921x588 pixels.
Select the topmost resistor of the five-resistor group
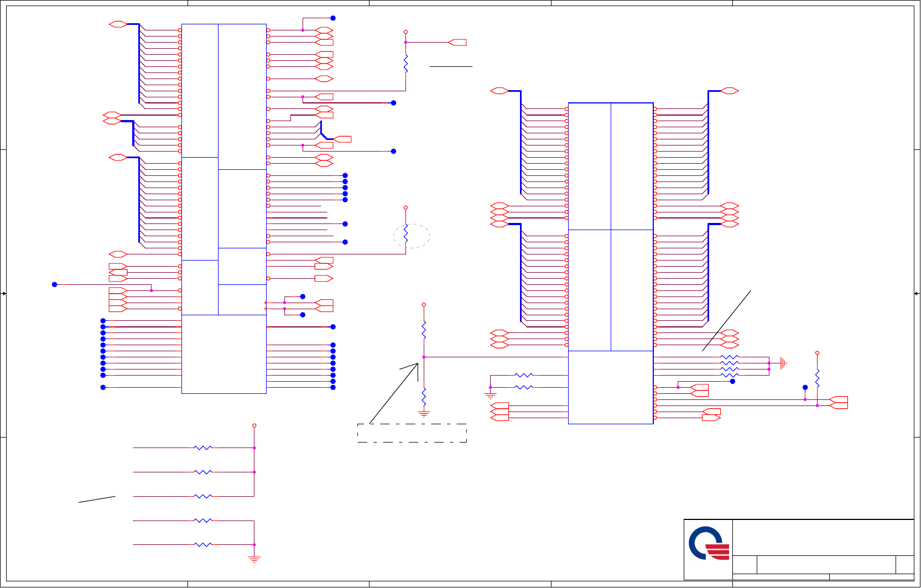pos(203,448)
